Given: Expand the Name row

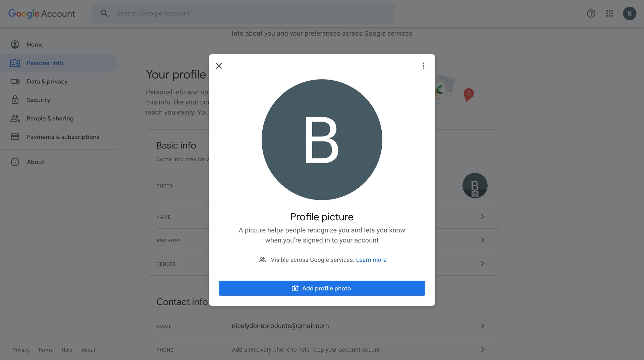Looking at the screenshot, I should pyautogui.click(x=483, y=217).
